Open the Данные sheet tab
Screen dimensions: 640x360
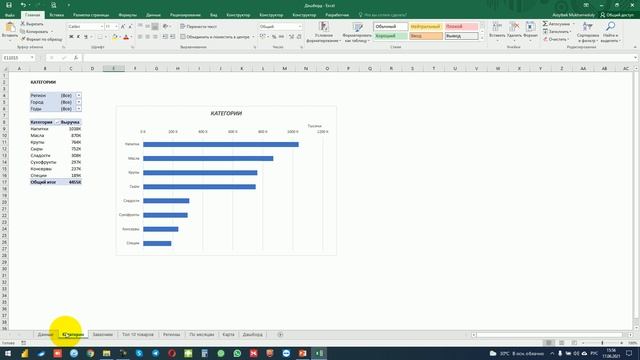tap(45, 335)
